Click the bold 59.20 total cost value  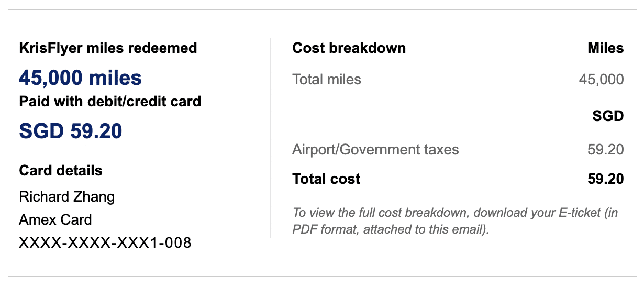click(605, 179)
